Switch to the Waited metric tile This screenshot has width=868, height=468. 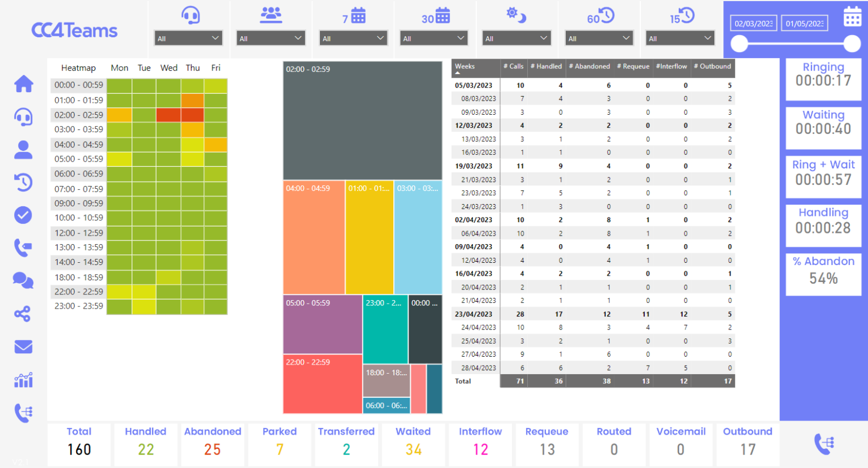pos(413,444)
